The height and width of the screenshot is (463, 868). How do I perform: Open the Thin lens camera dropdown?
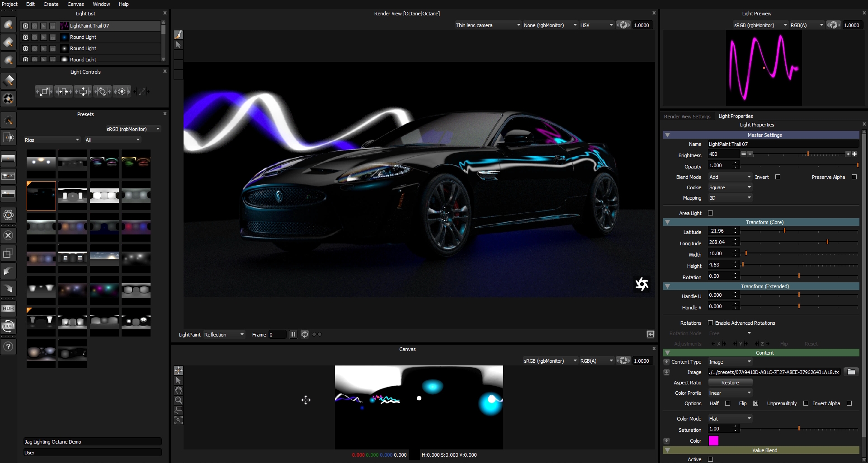[x=487, y=25]
